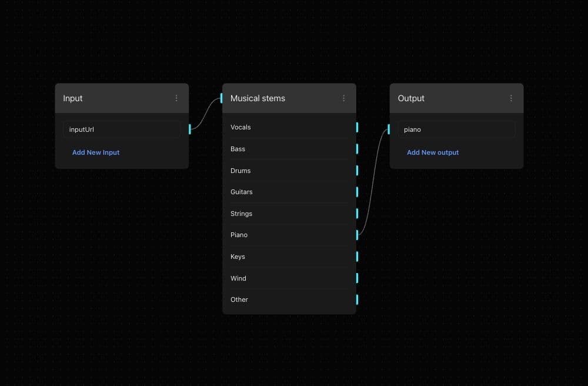Click the Other output port connector

pyautogui.click(x=357, y=300)
